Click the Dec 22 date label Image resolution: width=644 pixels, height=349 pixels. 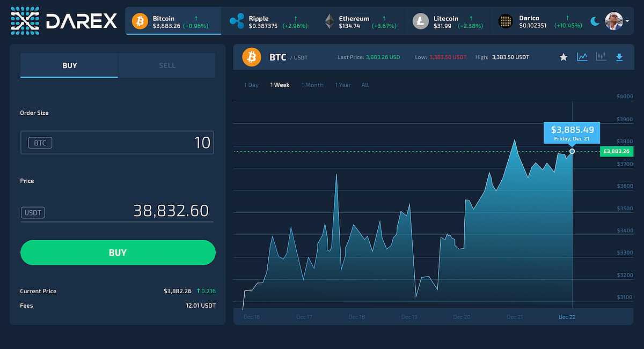[567, 317]
